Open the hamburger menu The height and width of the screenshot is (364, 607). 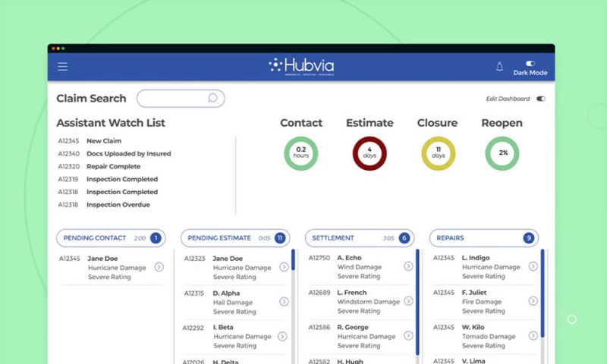(62, 67)
